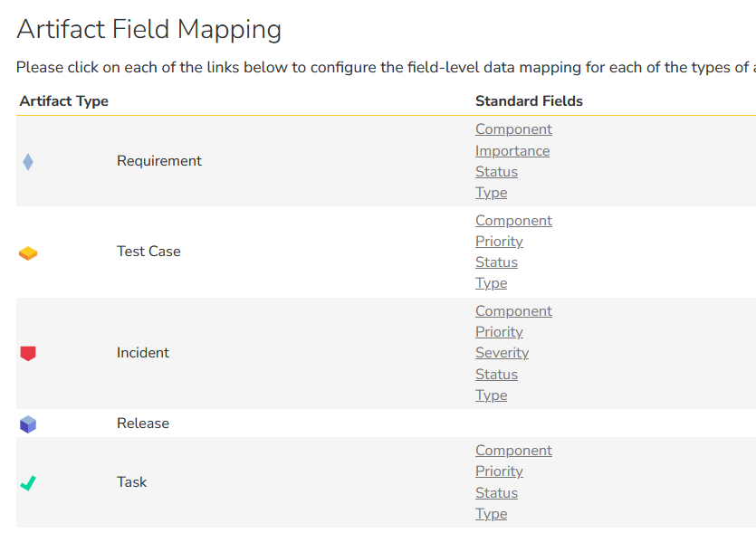Screen dimensions: 756x533
Task: Select the Requirement Type link
Action: pyautogui.click(x=491, y=193)
